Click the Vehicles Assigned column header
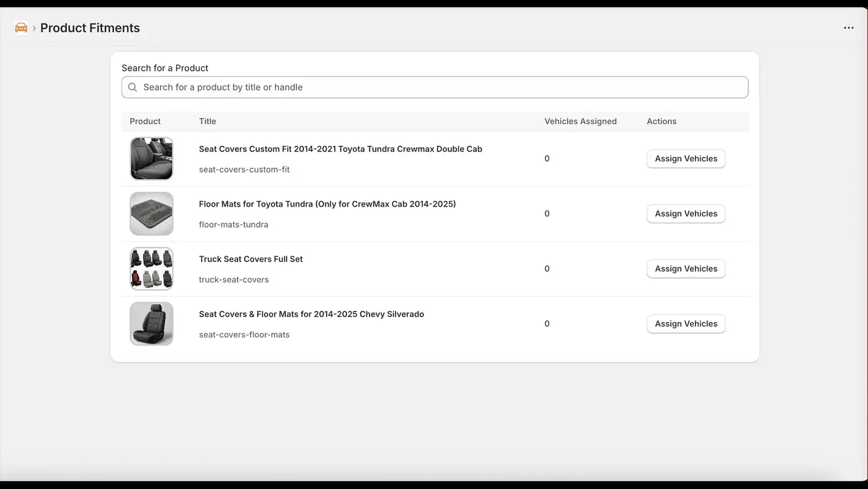 click(580, 122)
